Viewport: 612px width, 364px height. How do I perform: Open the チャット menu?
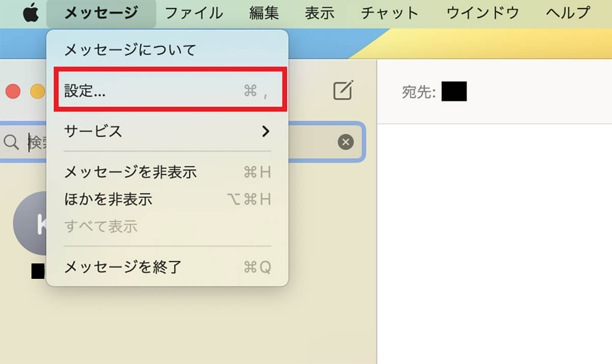[x=390, y=13]
